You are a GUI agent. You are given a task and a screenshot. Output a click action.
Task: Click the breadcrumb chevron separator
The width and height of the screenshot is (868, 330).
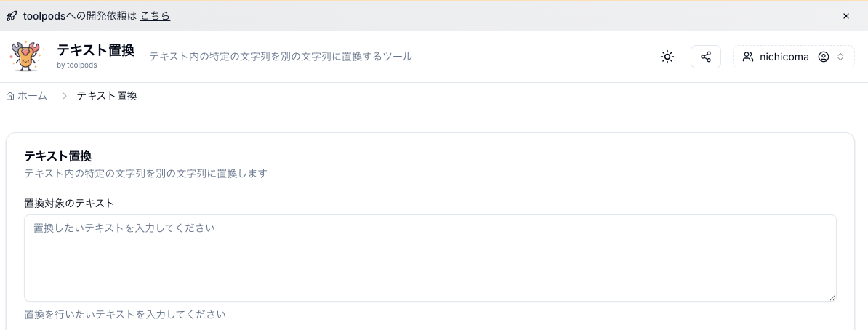click(x=64, y=96)
